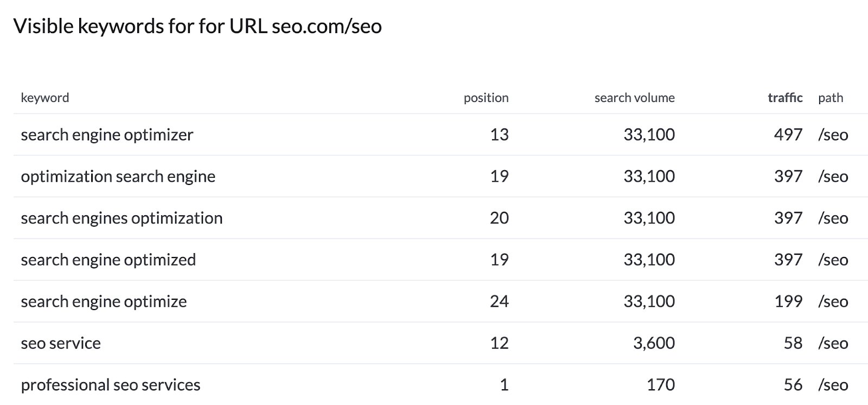Select the 'optimization search engine' keyword

(118, 177)
